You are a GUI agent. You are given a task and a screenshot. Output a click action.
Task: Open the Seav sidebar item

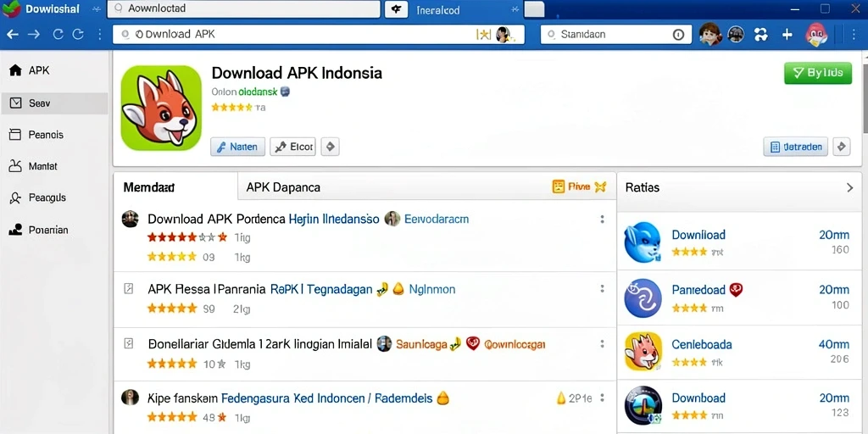coord(54,103)
